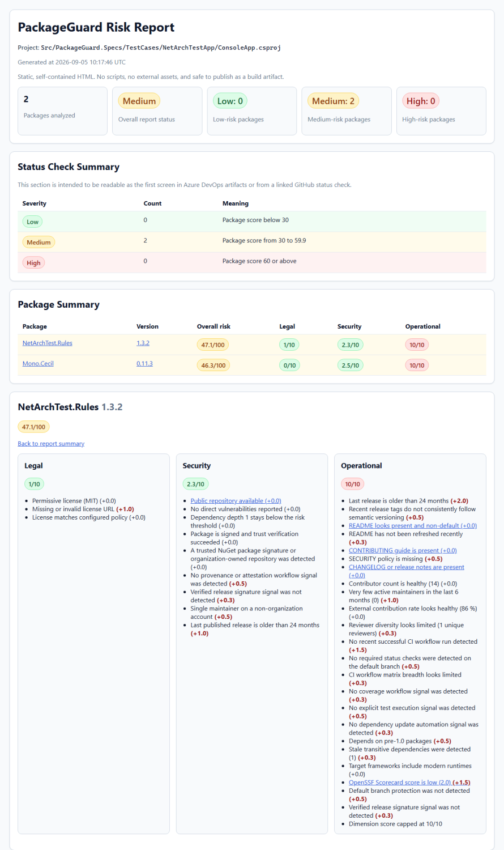Click 'Dimension score capped at 10/10' item

point(395,824)
